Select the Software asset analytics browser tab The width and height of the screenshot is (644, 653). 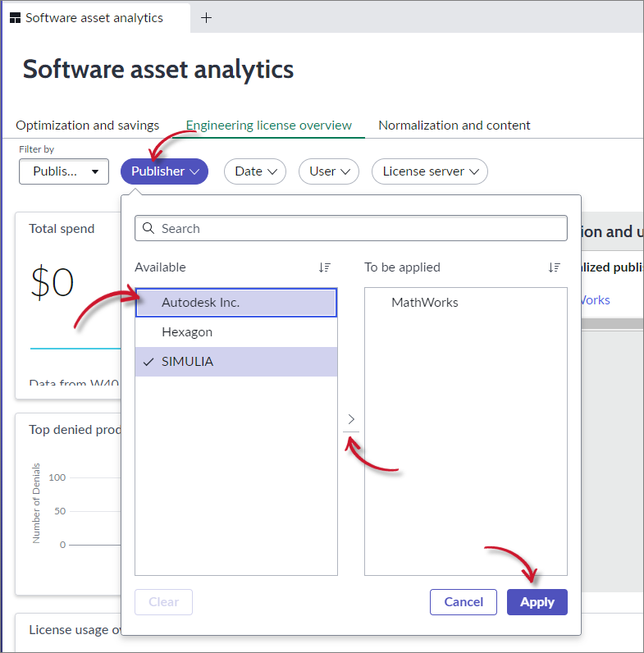coord(95,18)
